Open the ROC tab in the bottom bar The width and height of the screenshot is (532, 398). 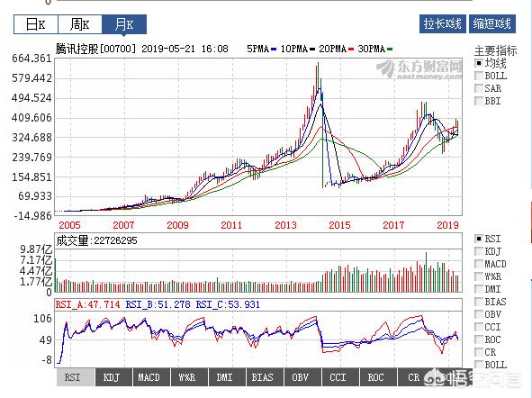(x=377, y=377)
